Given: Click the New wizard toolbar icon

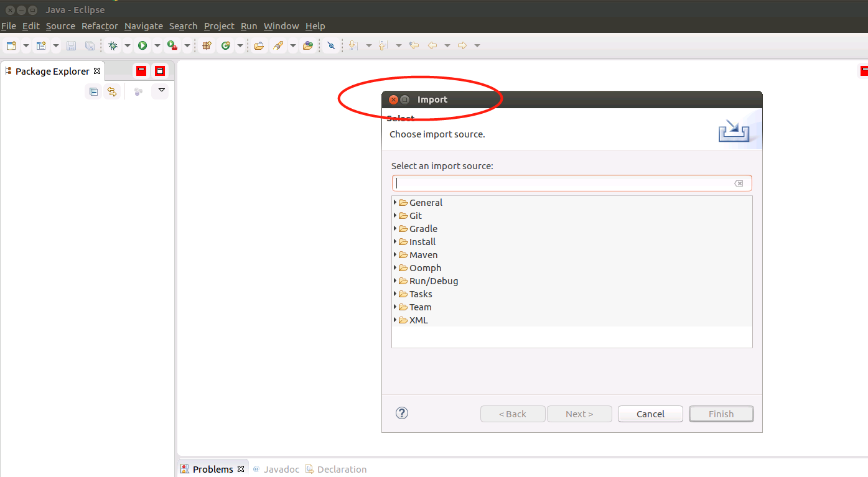Looking at the screenshot, I should click(11, 45).
